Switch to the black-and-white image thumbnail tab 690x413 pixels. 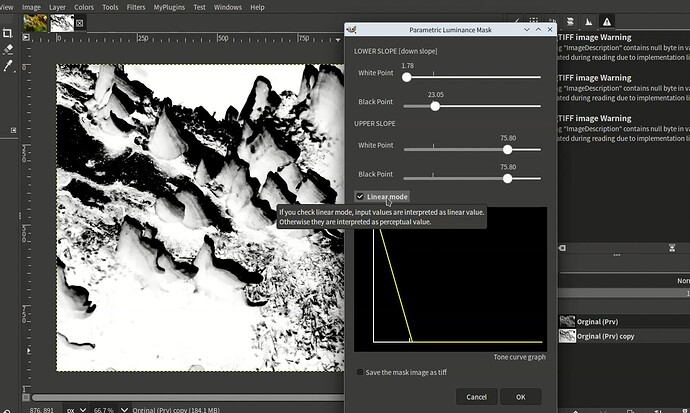point(62,23)
